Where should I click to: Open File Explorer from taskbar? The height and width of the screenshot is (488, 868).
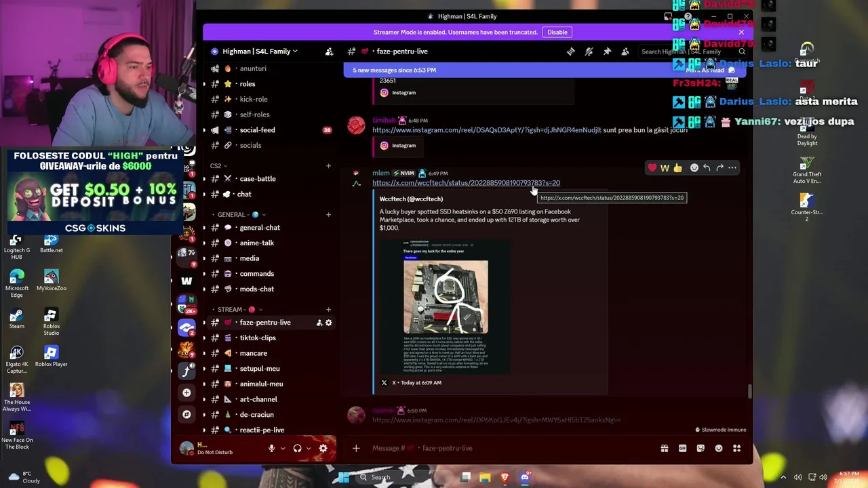point(485,477)
